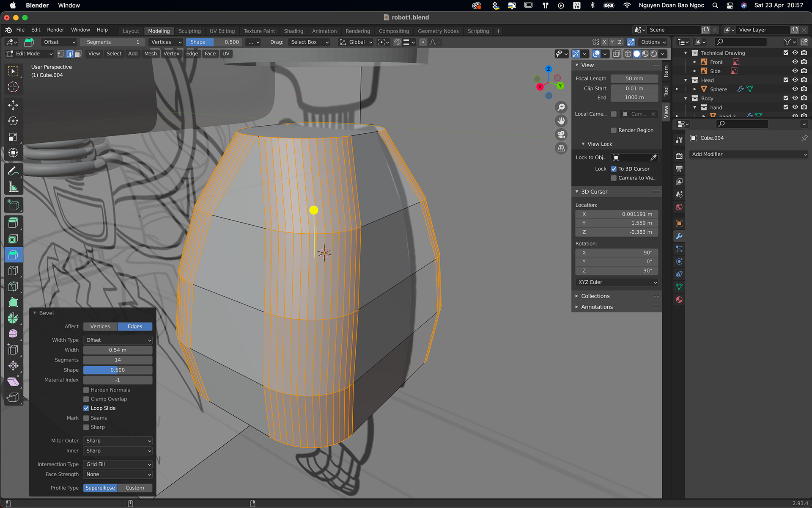Switch to edge select mode

(x=70, y=54)
